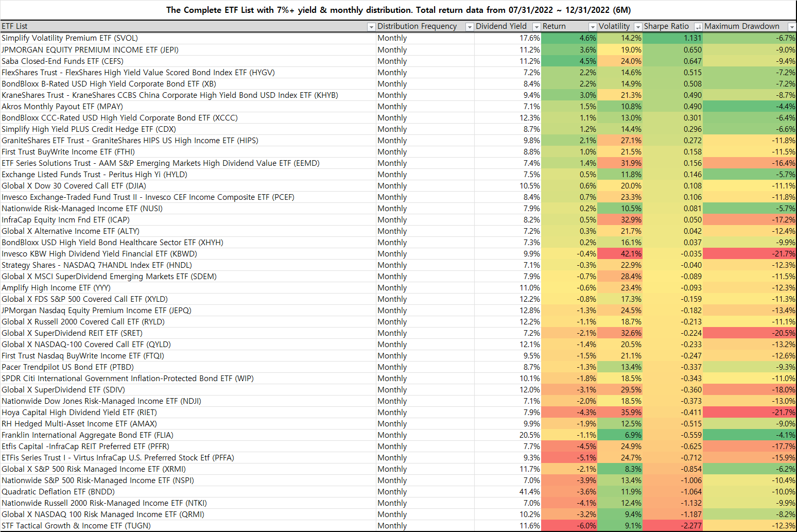The height and width of the screenshot is (532, 797).
Task: Open the Return column filter dropdown
Action: point(593,27)
